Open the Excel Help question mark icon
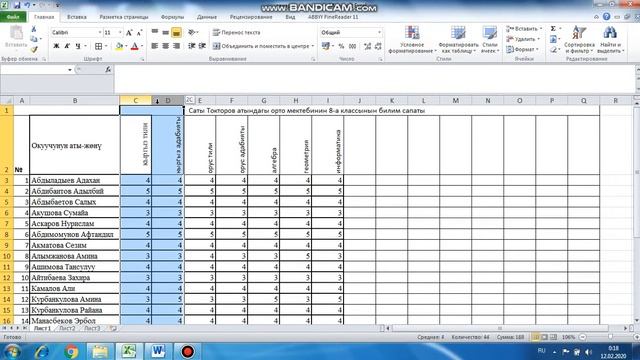 607,17
